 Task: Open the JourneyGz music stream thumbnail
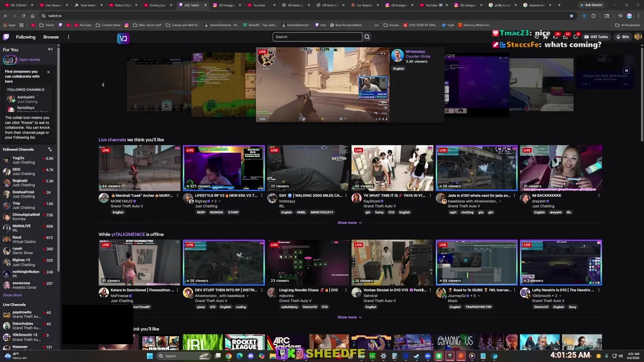476,262
